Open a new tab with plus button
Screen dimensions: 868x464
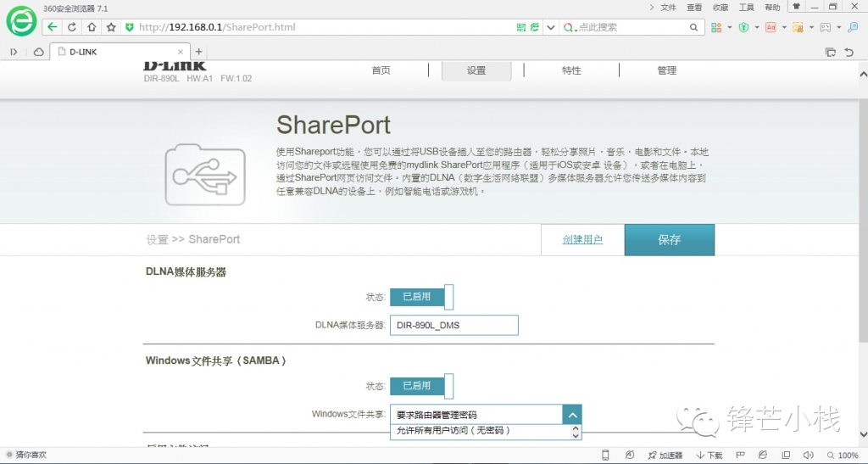198,52
